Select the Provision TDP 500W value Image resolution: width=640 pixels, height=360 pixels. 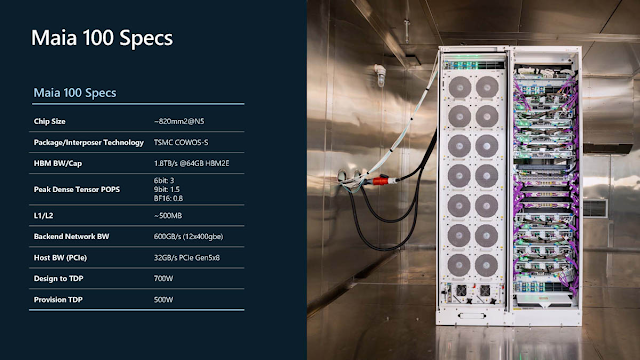click(x=163, y=300)
